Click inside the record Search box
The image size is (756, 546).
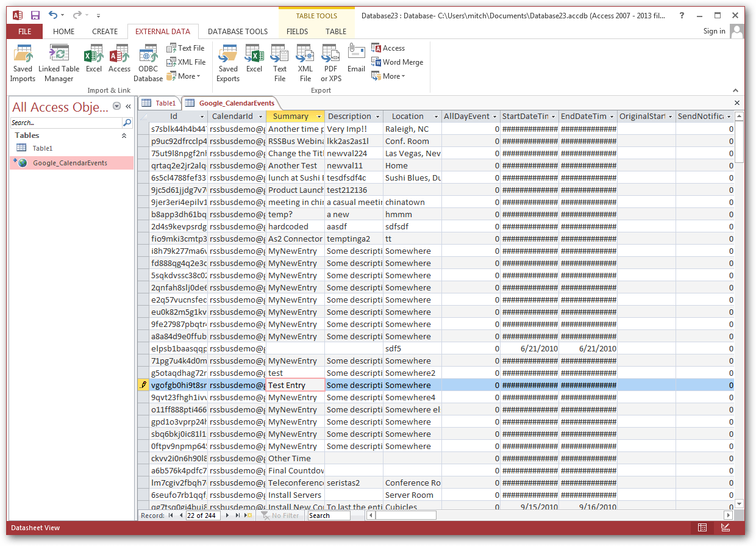pos(328,515)
